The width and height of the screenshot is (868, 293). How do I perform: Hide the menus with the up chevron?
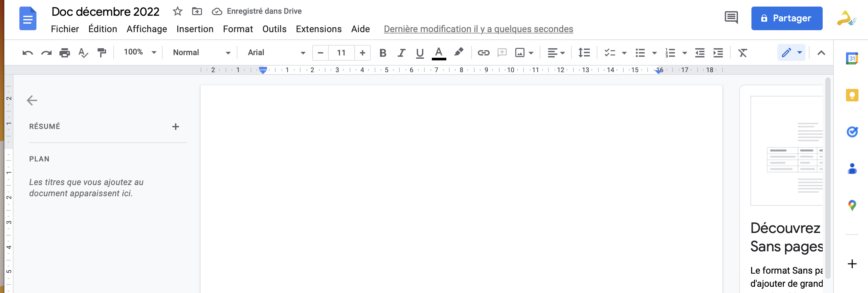click(821, 52)
